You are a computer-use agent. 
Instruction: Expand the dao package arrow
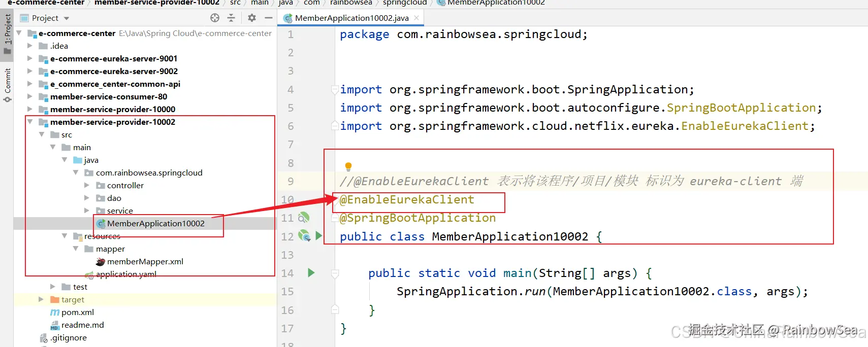[87, 198]
